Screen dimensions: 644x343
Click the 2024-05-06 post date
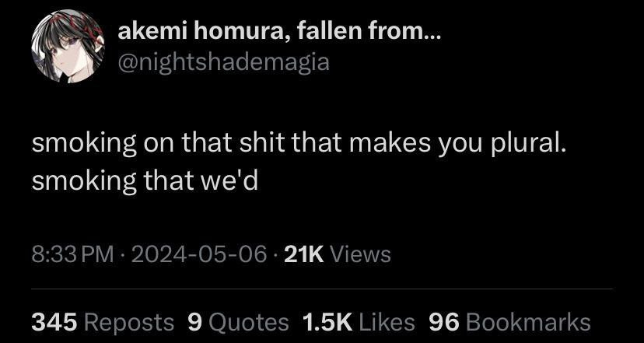pos(199,254)
